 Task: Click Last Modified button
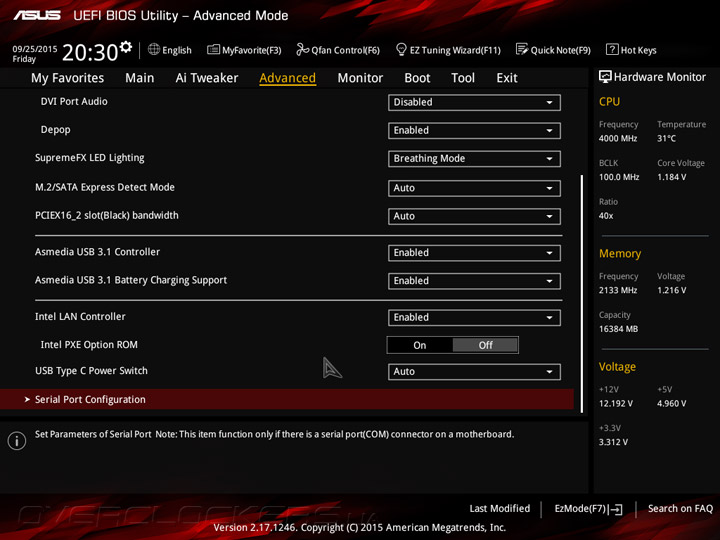coord(500,508)
